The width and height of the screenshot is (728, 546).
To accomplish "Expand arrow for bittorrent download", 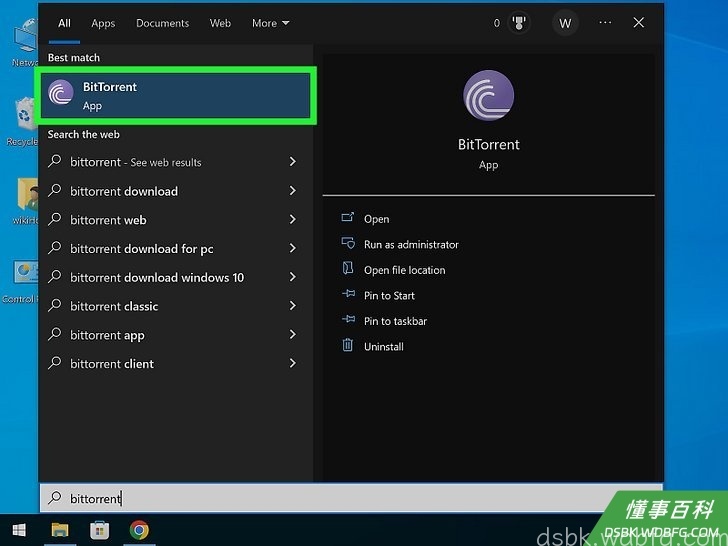I will tap(292, 190).
